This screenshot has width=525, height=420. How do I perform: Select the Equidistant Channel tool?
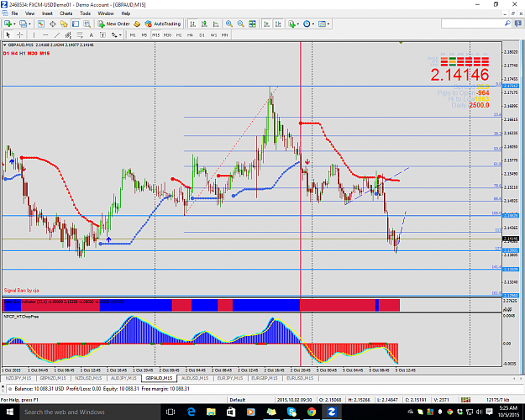[68, 34]
